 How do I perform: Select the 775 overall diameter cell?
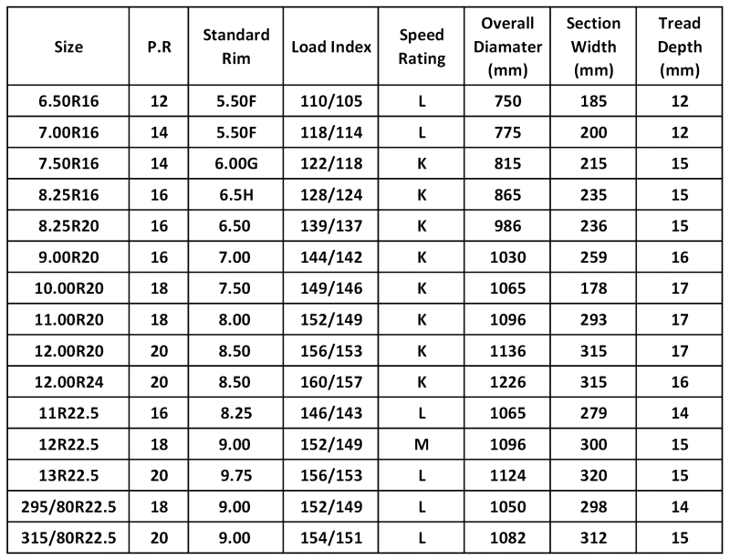[x=507, y=132]
